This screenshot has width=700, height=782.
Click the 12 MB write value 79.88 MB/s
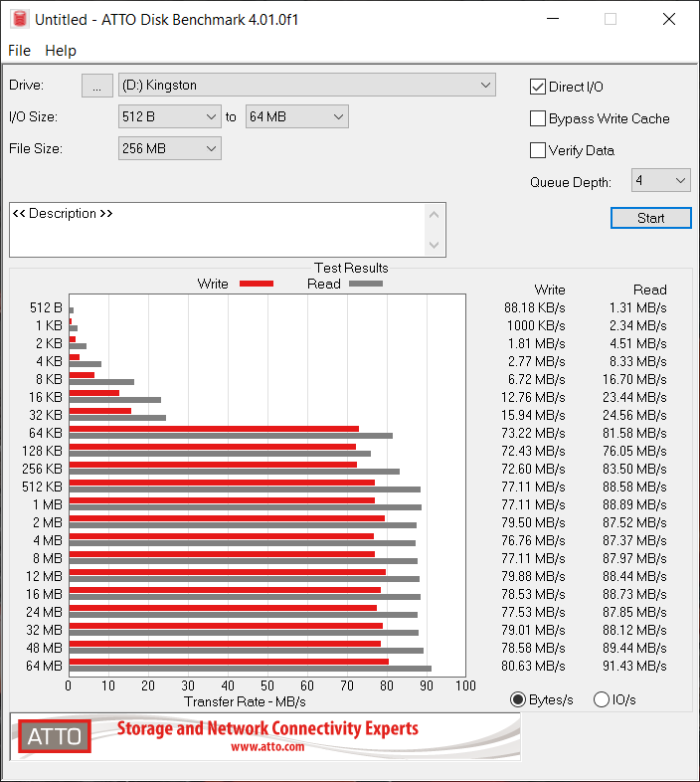coord(533,576)
